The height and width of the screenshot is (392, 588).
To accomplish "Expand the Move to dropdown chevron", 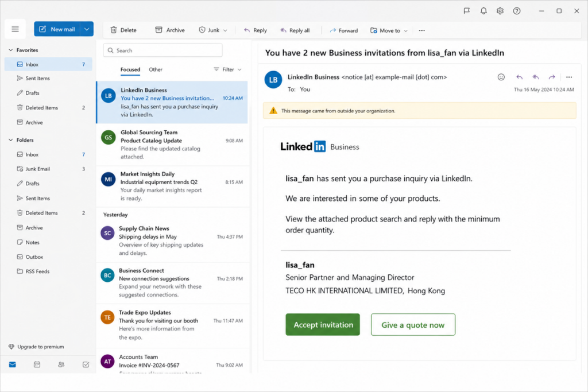I will click(x=405, y=31).
